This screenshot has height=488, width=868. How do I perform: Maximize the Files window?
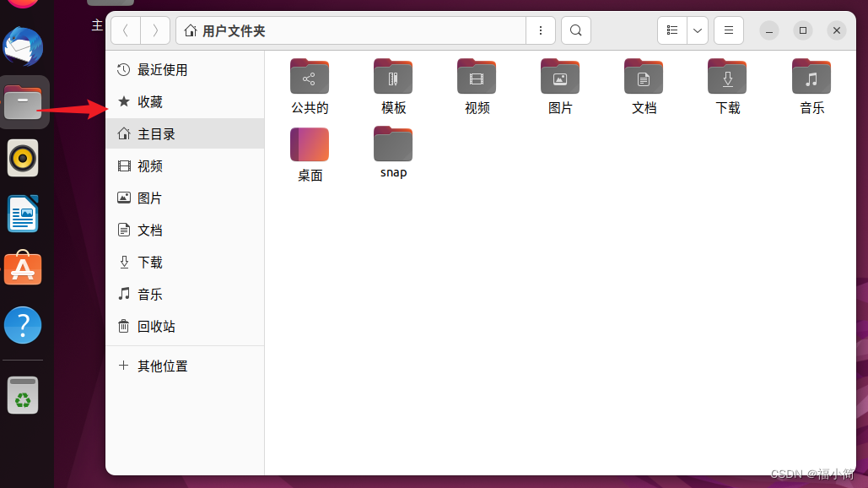point(803,30)
